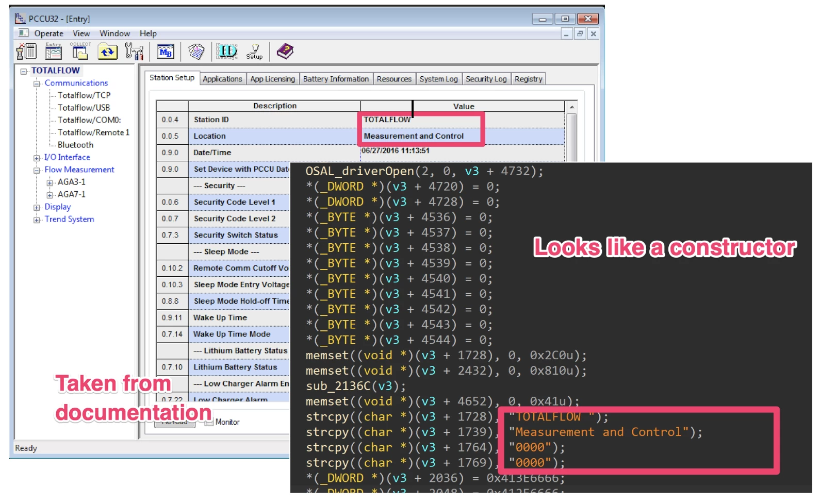820x504 pixels.
Task: Expand the I/O Interface tree branch
Action: (37, 158)
